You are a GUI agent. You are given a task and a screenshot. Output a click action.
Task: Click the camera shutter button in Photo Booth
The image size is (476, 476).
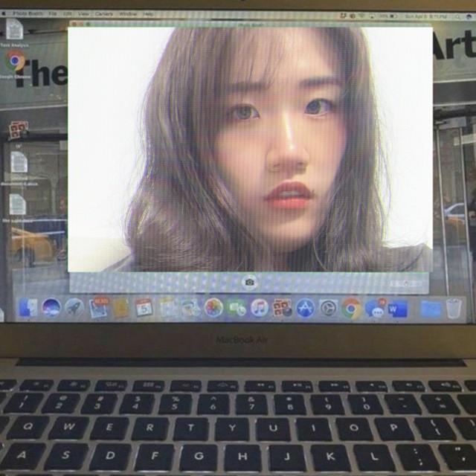point(250,282)
